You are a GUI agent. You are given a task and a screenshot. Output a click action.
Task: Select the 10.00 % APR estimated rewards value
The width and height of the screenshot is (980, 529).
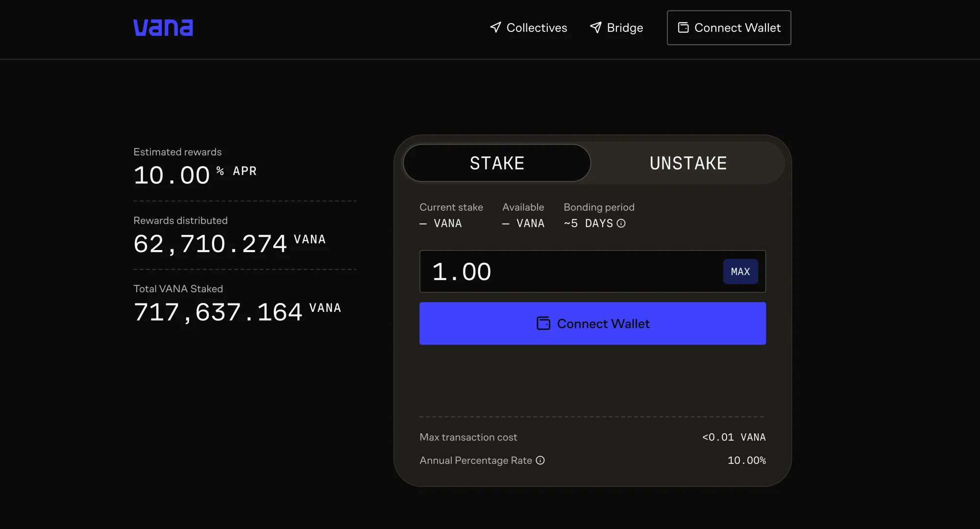click(195, 175)
